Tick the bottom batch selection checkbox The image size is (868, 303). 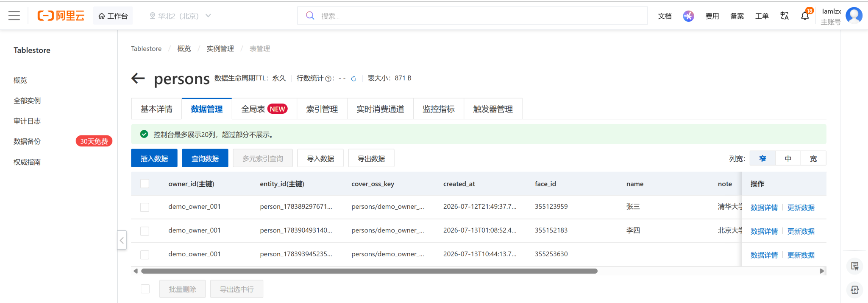click(x=145, y=289)
